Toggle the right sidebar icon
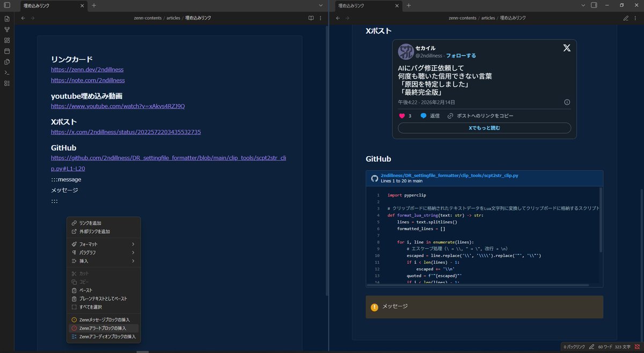The image size is (644, 353). (594, 5)
